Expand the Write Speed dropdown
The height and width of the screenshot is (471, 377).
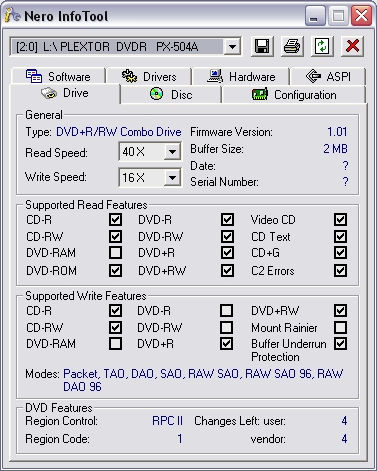(172, 177)
